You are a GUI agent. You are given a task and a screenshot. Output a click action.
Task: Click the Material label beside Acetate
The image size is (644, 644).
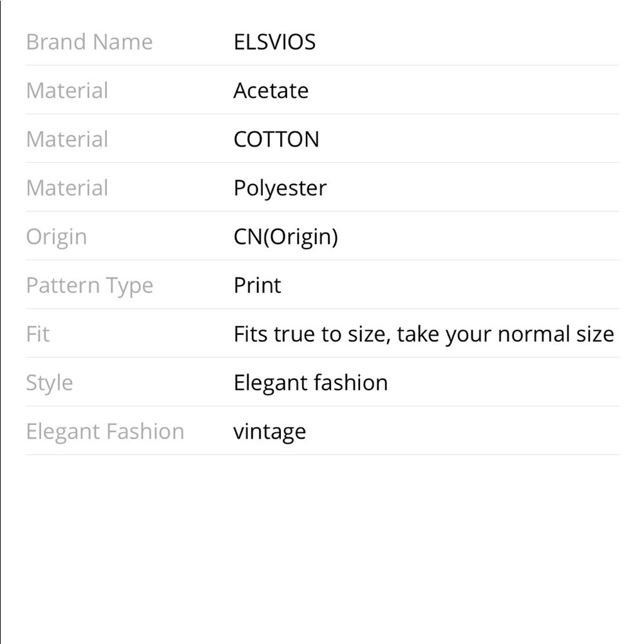67,90
